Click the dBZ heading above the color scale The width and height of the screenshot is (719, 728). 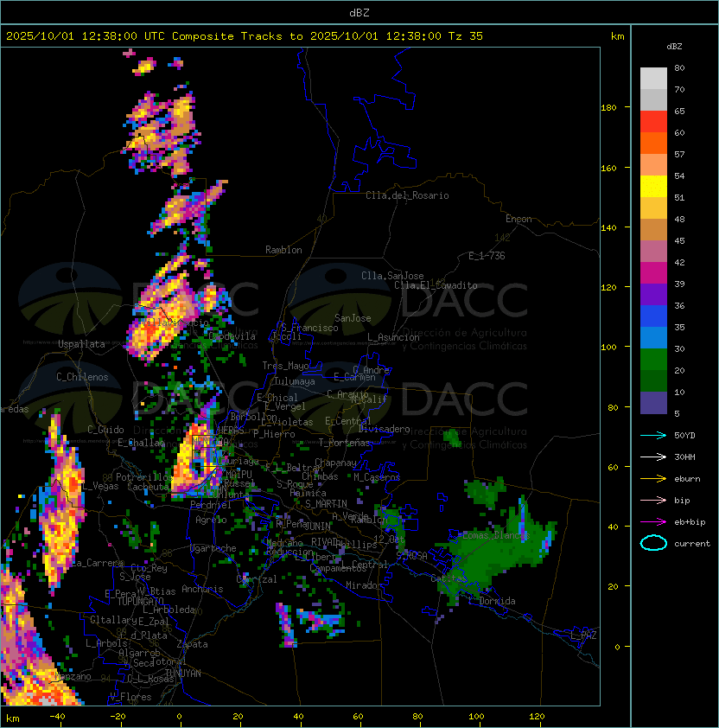point(674,47)
